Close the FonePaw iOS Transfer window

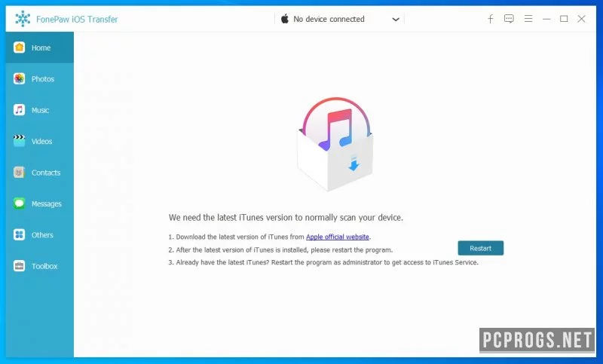click(x=581, y=18)
